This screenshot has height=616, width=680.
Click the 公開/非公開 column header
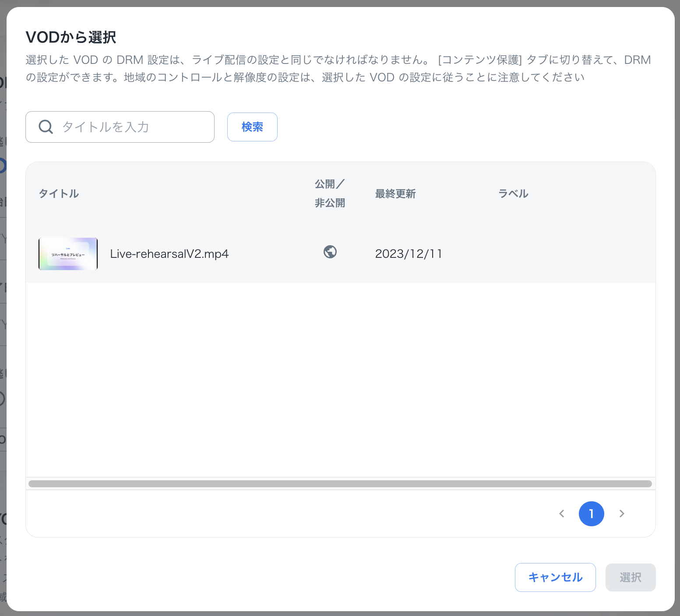click(x=330, y=194)
